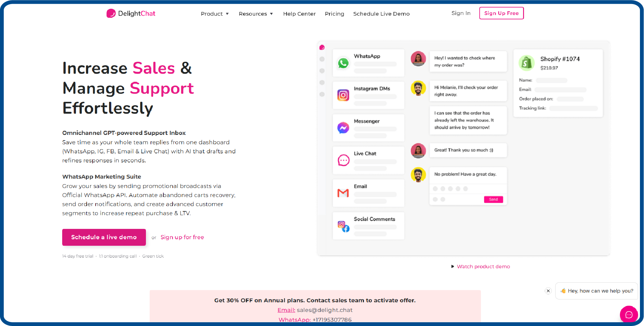Open the Instagram DMs channel

[343, 95]
